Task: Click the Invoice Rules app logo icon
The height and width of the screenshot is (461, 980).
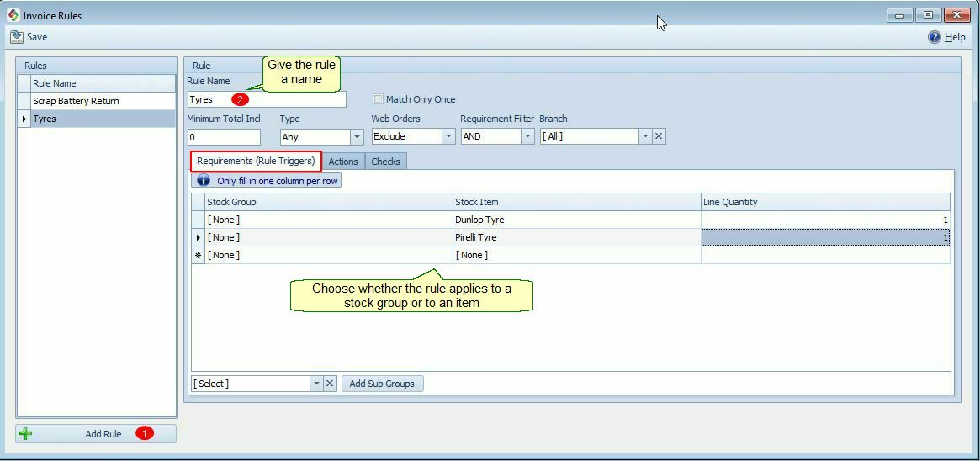Action: 13,15
